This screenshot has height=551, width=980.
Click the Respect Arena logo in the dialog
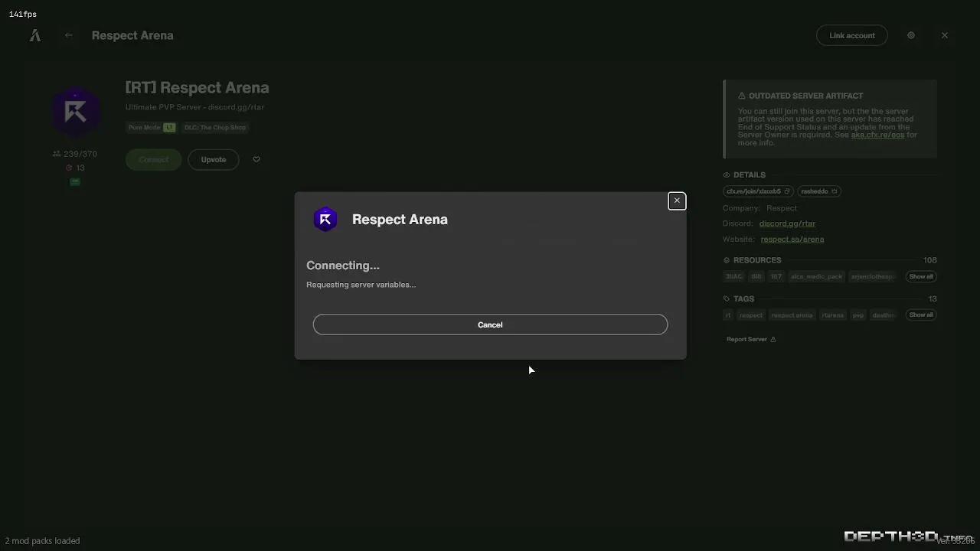pos(325,220)
